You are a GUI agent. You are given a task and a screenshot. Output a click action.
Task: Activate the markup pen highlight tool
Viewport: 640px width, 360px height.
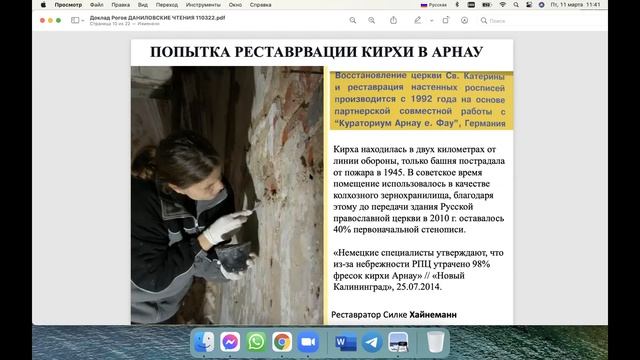tap(418, 20)
